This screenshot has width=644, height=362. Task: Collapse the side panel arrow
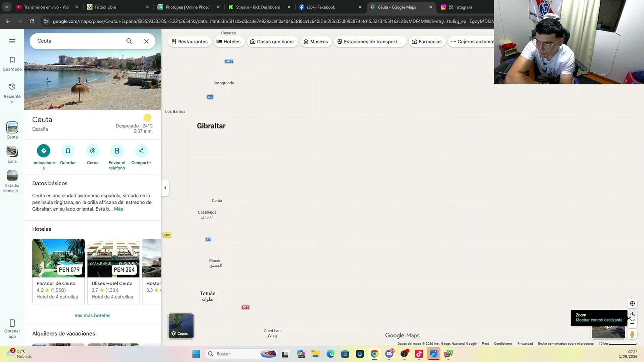(165, 188)
